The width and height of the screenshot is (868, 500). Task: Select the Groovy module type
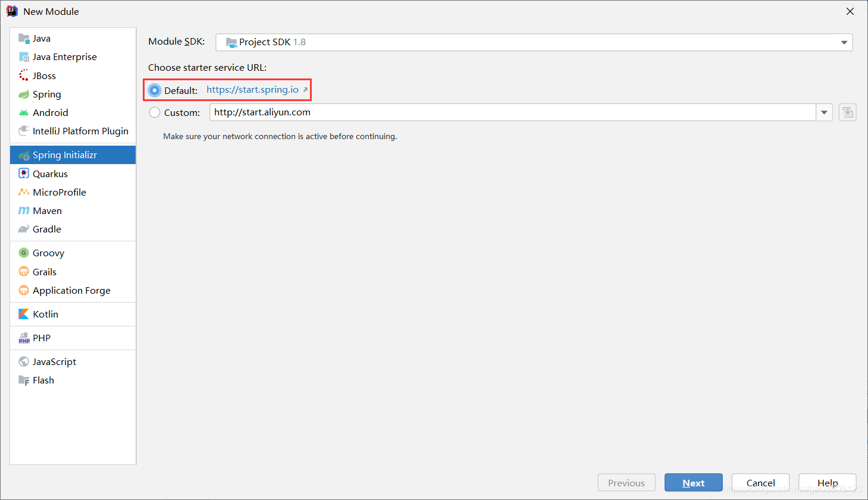(x=48, y=253)
